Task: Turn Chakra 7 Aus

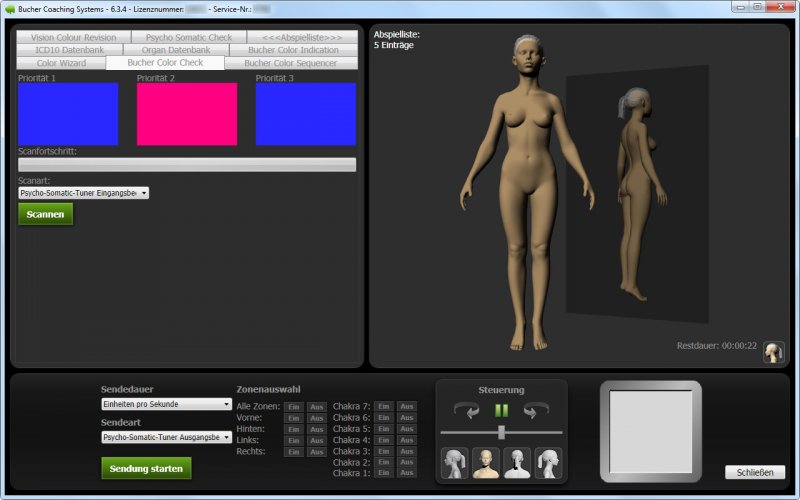Action: coord(407,406)
